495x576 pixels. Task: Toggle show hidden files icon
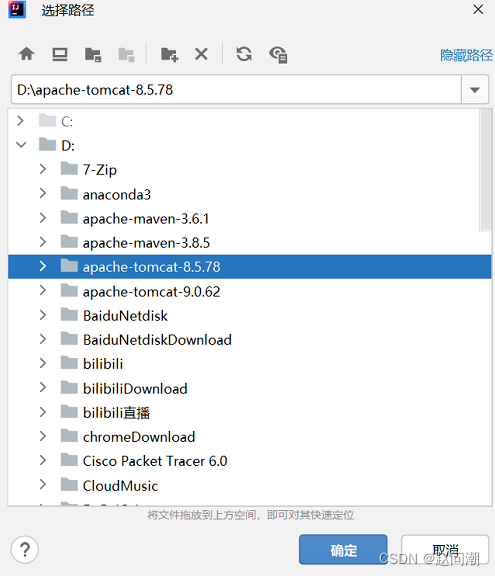pos(278,55)
